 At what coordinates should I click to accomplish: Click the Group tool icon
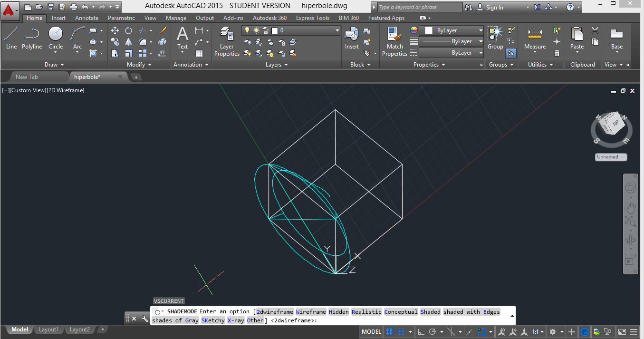[x=495, y=38]
